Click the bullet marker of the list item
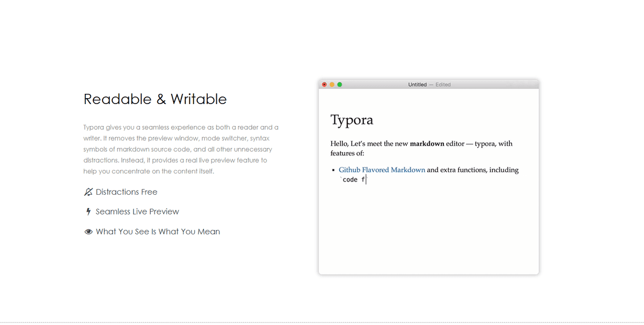Image resolution: width=644 pixels, height=325 pixels. 334,171
